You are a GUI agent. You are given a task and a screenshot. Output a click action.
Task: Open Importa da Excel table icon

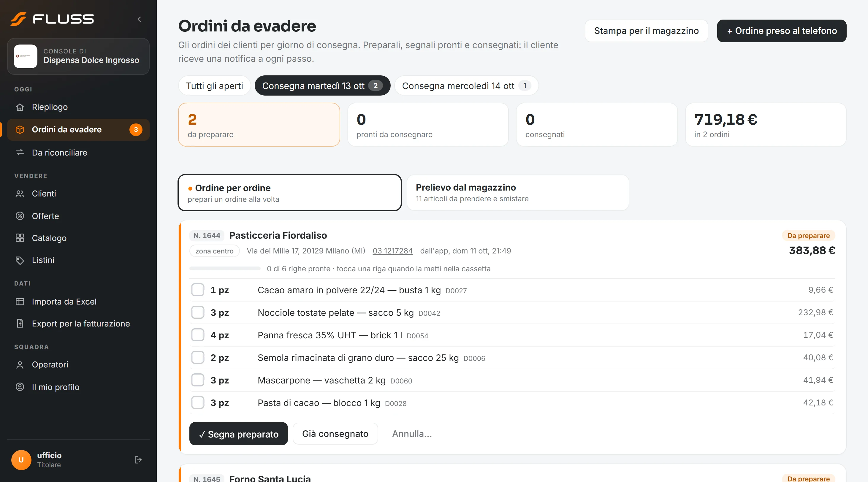pos(20,302)
